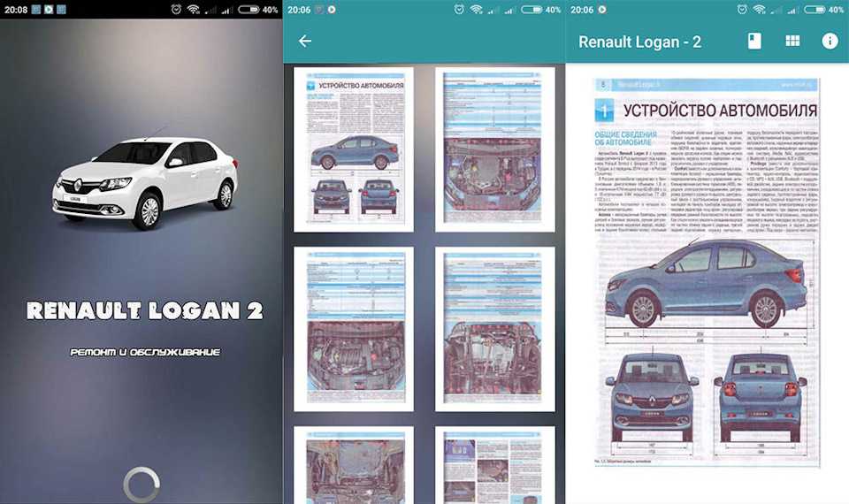
Task: Click the ОБЩИЕ СВЕДЕНИЯ ОБ АВТОМОБИЛЕ subheading
Action: (x=625, y=138)
